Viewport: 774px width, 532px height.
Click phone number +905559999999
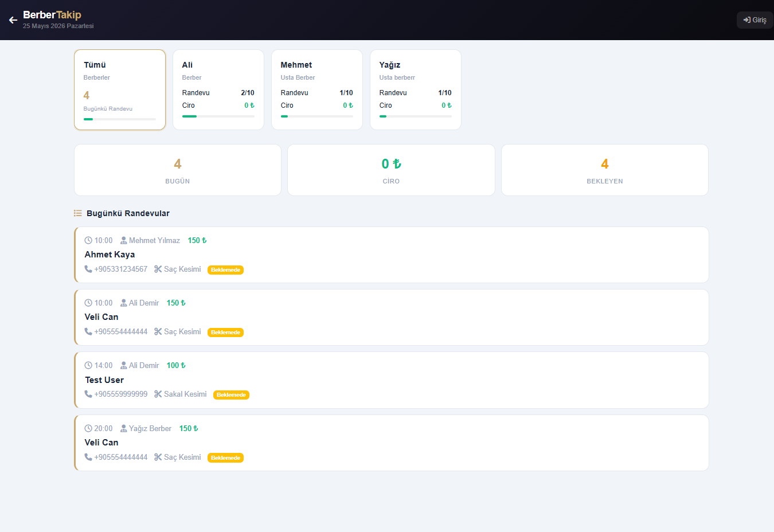coord(121,394)
